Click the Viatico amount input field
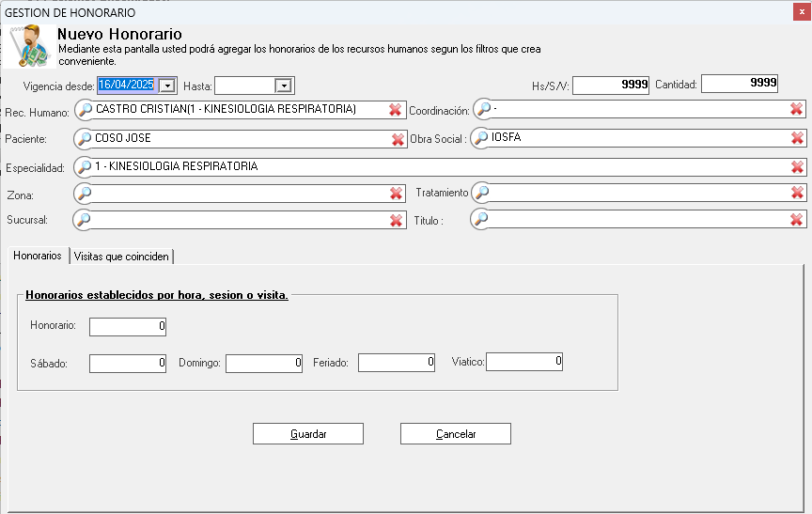The height and width of the screenshot is (514, 812). [523, 361]
